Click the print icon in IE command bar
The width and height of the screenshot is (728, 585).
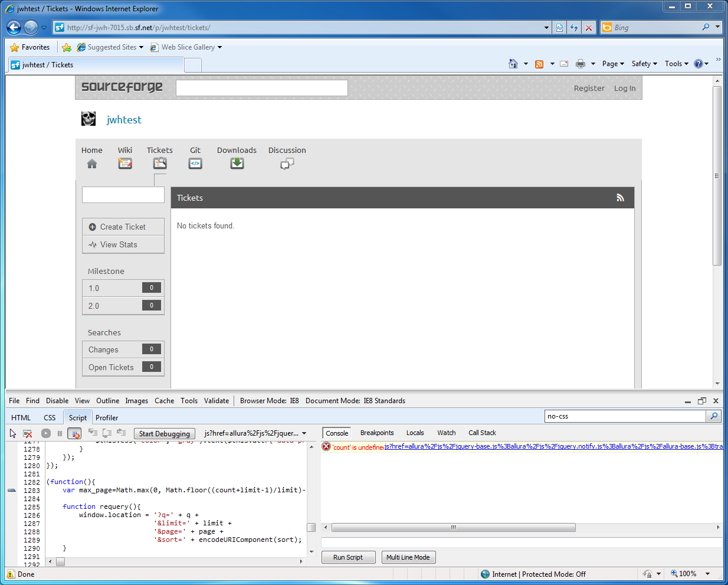tap(581, 64)
